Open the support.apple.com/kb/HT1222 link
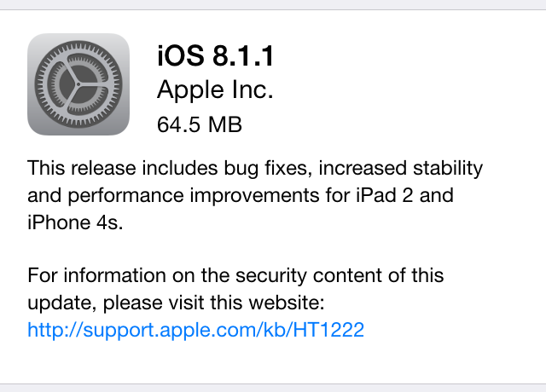This screenshot has width=546, height=392. (195, 330)
